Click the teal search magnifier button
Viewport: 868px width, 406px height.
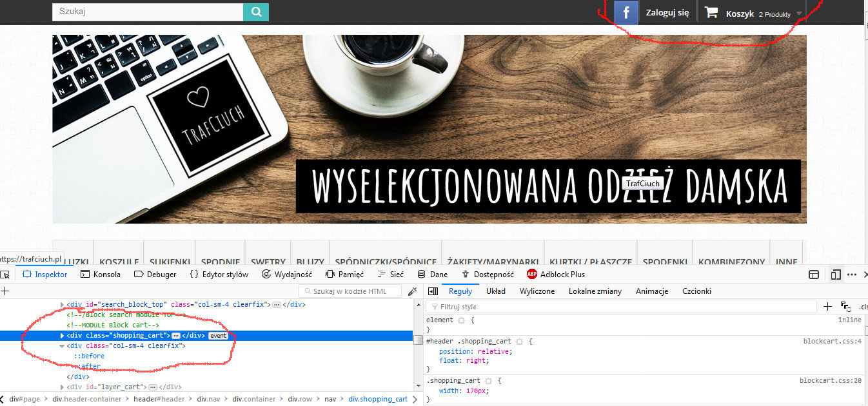pyautogui.click(x=256, y=12)
